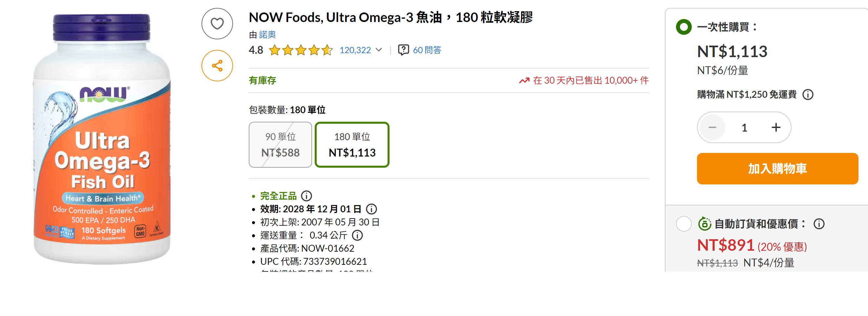The height and width of the screenshot is (316, 868).
Task: Click the 加入購物車 button
Action: point(777,168)
